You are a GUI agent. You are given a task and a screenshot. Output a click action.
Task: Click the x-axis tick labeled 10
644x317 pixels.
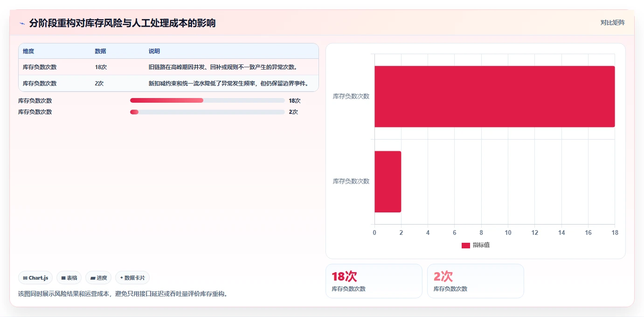click(x=508, y=232)
